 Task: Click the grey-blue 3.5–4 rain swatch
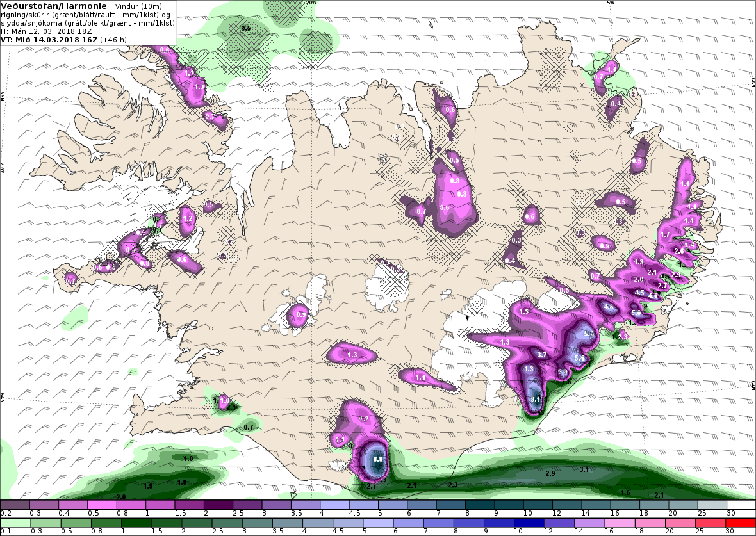point(288,523)
